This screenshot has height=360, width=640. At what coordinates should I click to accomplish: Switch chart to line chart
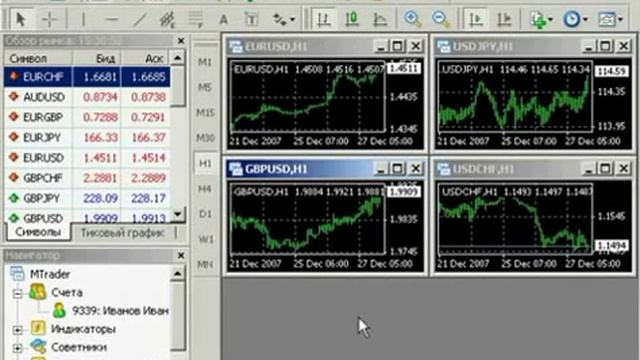click(380, 19)
